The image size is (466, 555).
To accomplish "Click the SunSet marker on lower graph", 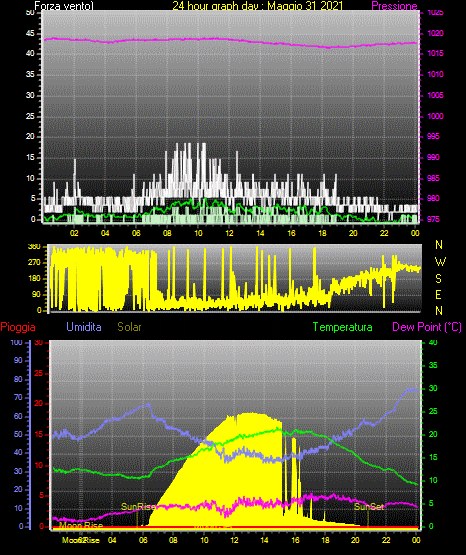I will tap(369, 507).
